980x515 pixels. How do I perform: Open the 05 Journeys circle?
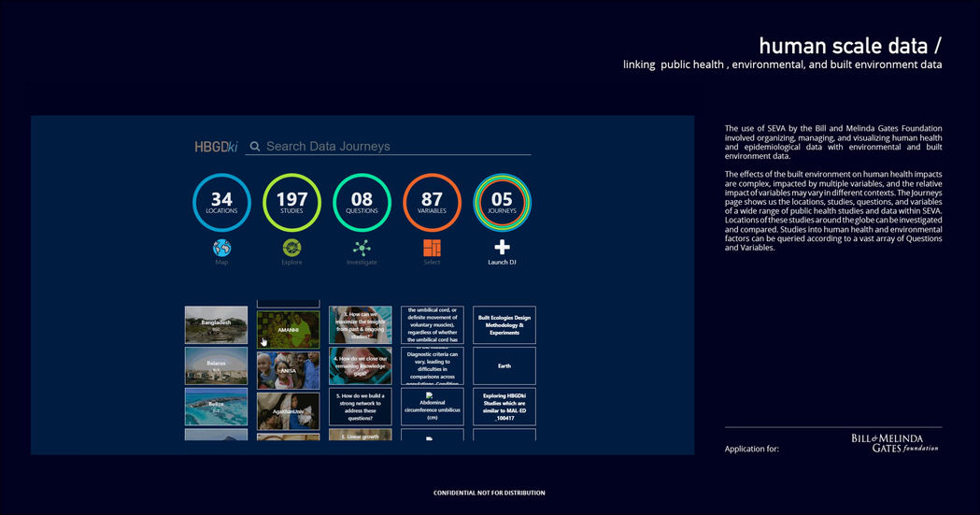(x=502, y=203)
